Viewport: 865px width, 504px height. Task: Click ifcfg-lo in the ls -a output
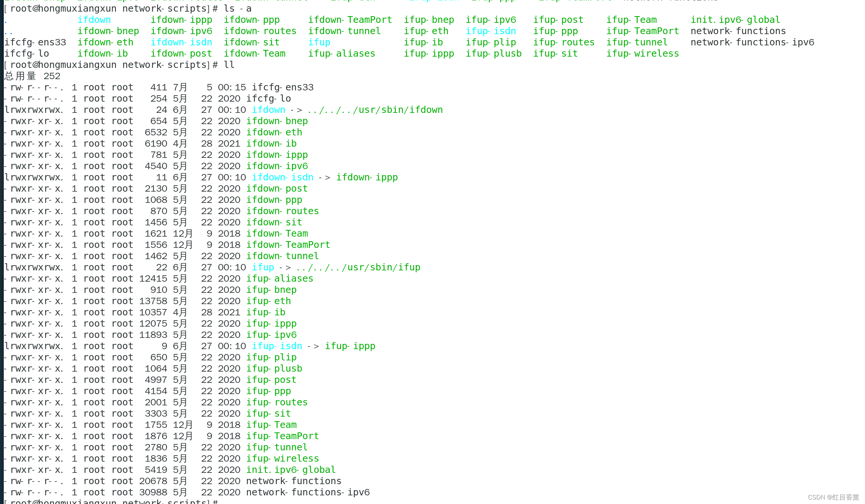click(x=26, y=54)
